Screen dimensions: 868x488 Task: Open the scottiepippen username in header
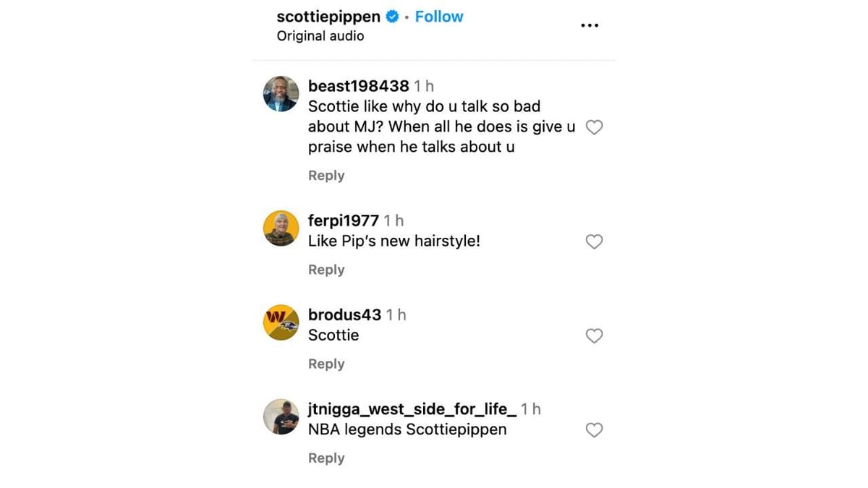pos(328,17)
